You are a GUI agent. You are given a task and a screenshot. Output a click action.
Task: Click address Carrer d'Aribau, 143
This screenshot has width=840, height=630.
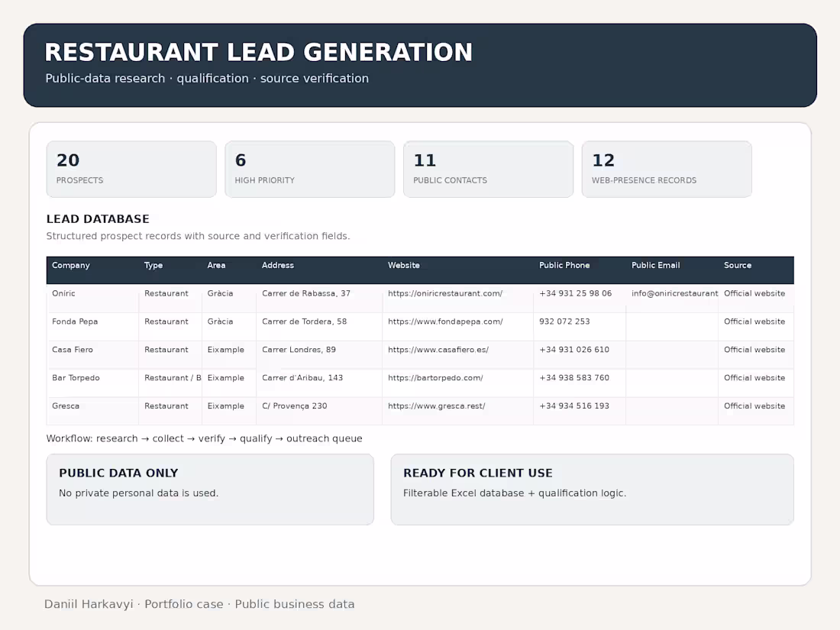pyautogui.click(x=302, y=378)
